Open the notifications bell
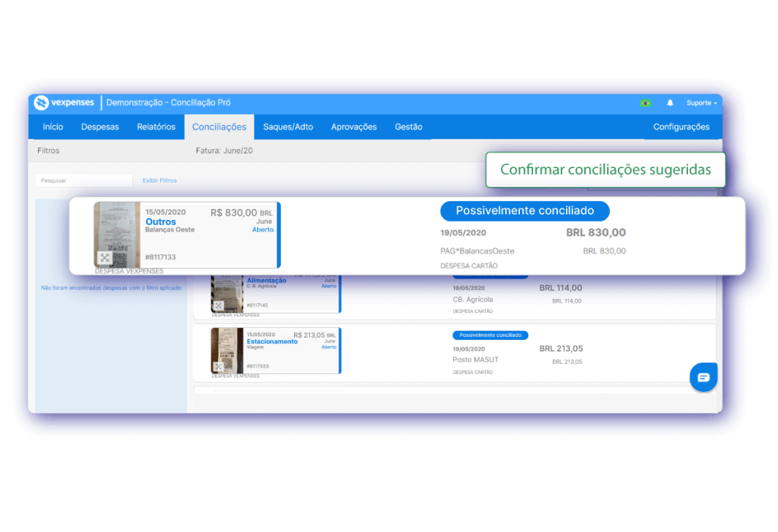The image size is (778, 532). 670,102
